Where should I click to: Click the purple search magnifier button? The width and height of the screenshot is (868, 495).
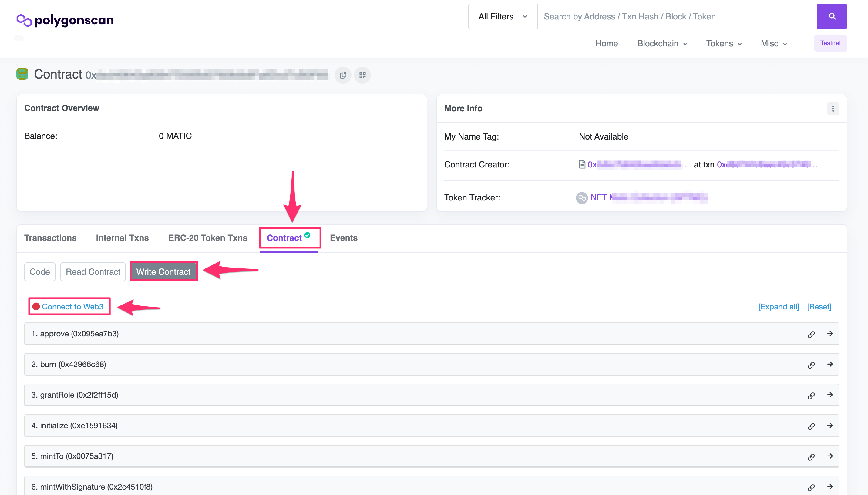click(832, 16)
